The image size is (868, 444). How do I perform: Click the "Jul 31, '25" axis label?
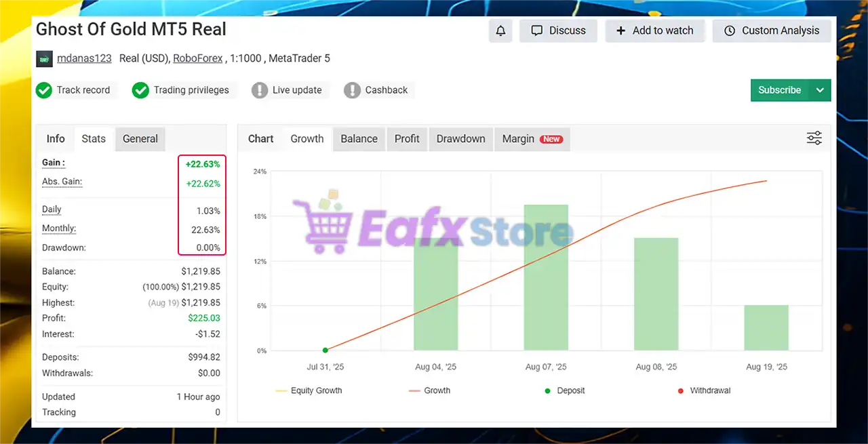pyautogui.click(x=325, y=367)
